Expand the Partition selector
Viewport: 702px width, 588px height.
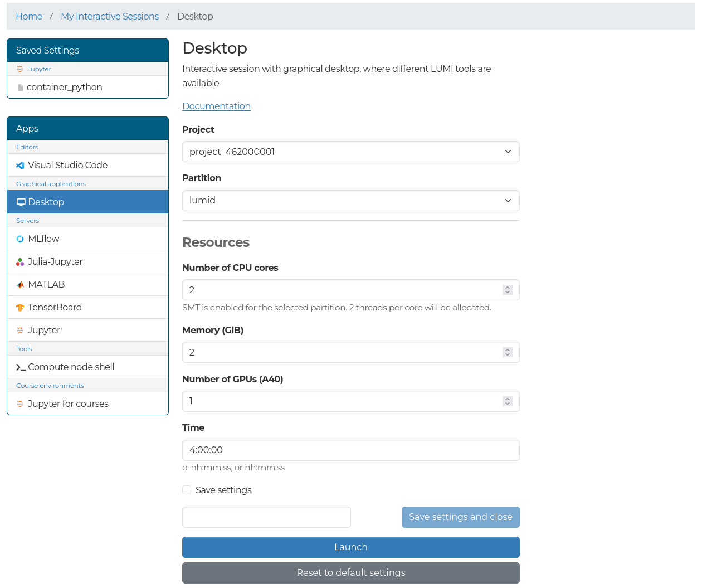350,201
